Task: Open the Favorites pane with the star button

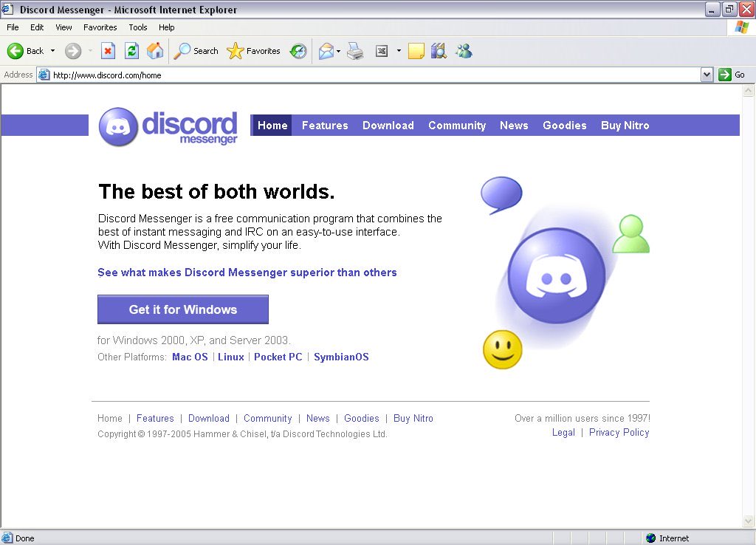Action: pyautogui.click(x=254, y=51)
